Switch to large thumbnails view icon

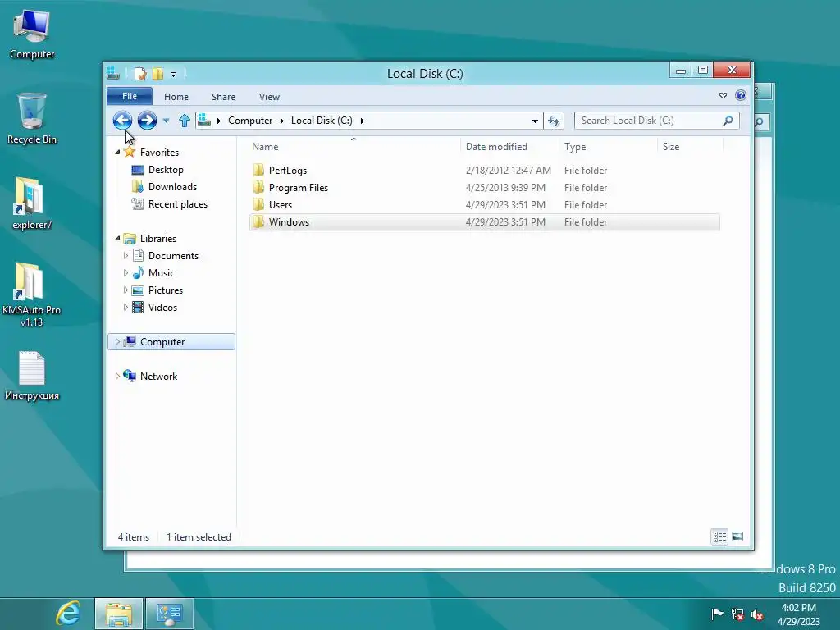[737, 536]
